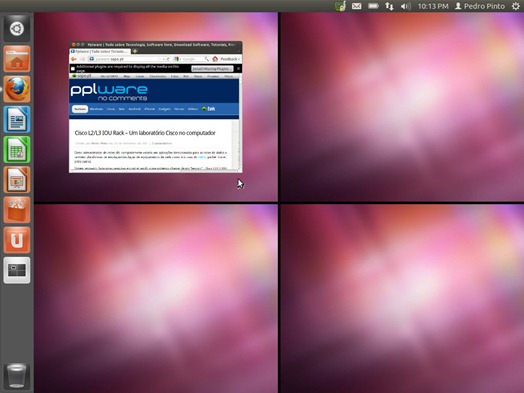Click the Android item in site menu

134,109
